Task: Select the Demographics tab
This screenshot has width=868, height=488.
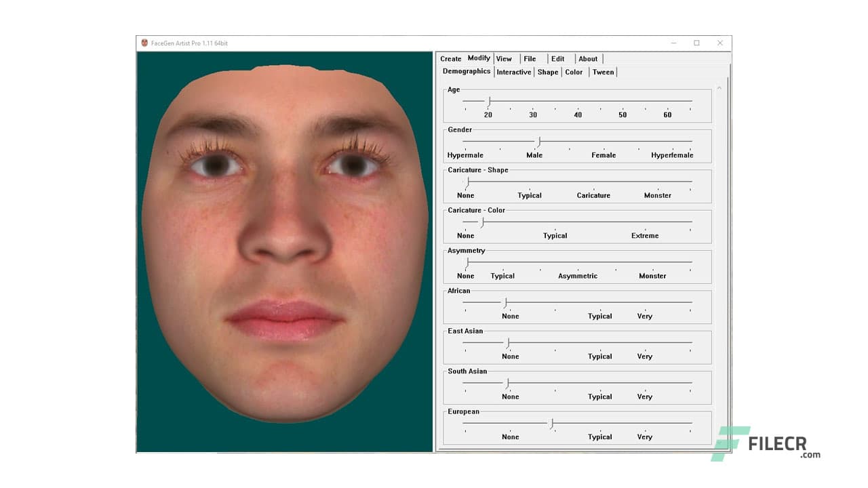Action: pyautogui.click(x=466, y=71)
